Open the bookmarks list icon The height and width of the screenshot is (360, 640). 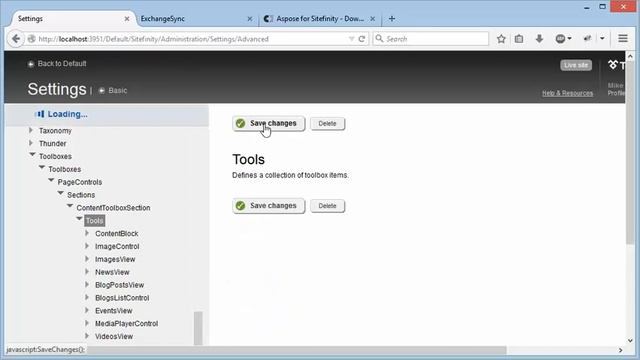[x=519, y=39]
